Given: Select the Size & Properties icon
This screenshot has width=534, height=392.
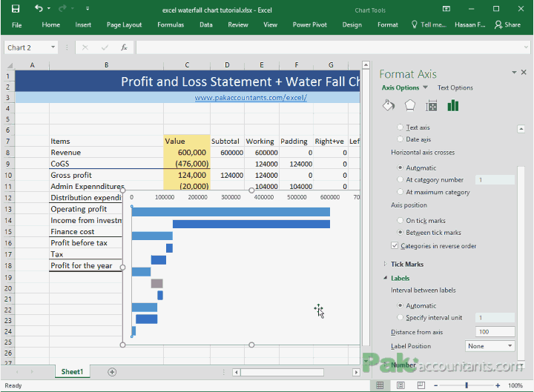Looking at the screenshot, I should coord(431,106).
